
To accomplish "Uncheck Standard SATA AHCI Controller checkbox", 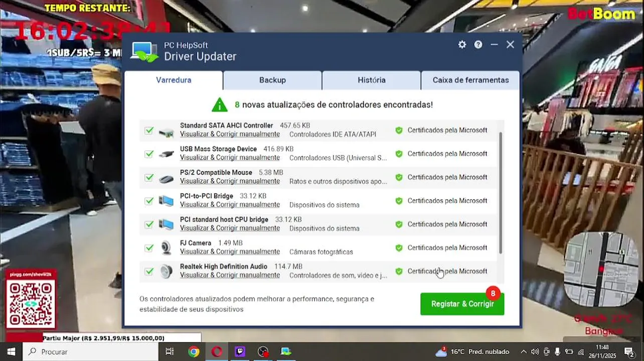I will point(149,130).
